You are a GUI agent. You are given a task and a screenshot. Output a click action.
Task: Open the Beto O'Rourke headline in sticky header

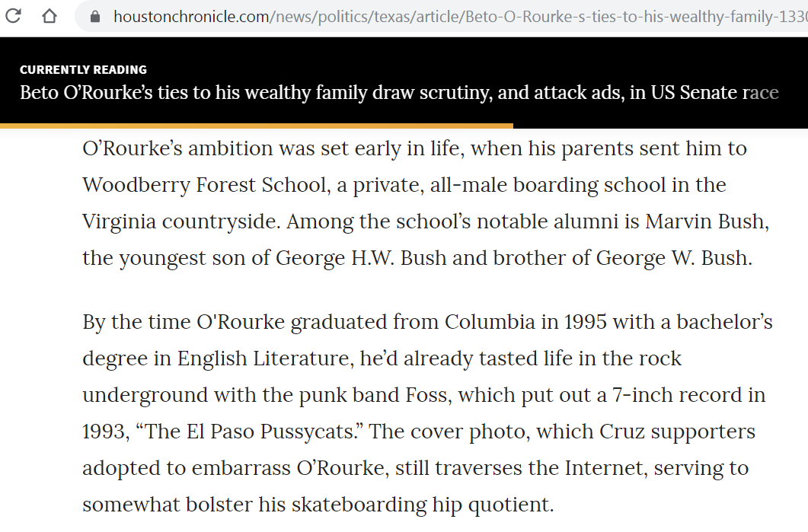pos(399,93)
